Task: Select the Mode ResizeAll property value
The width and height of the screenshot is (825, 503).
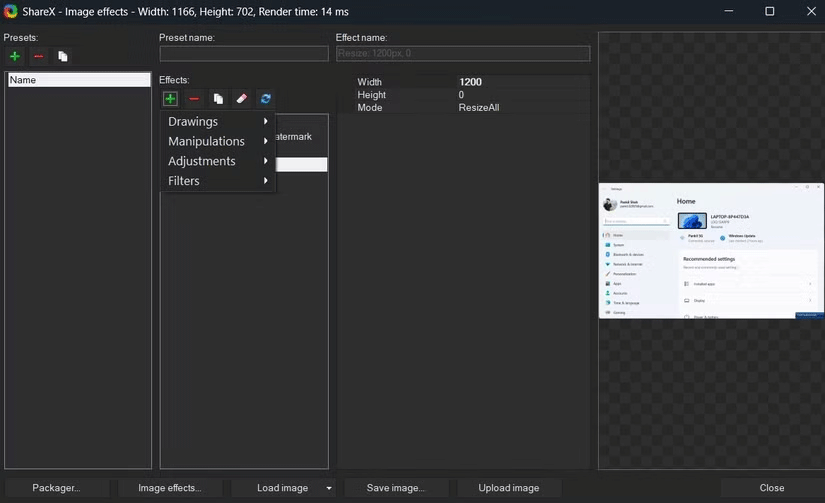Action: tap(479, 108)
